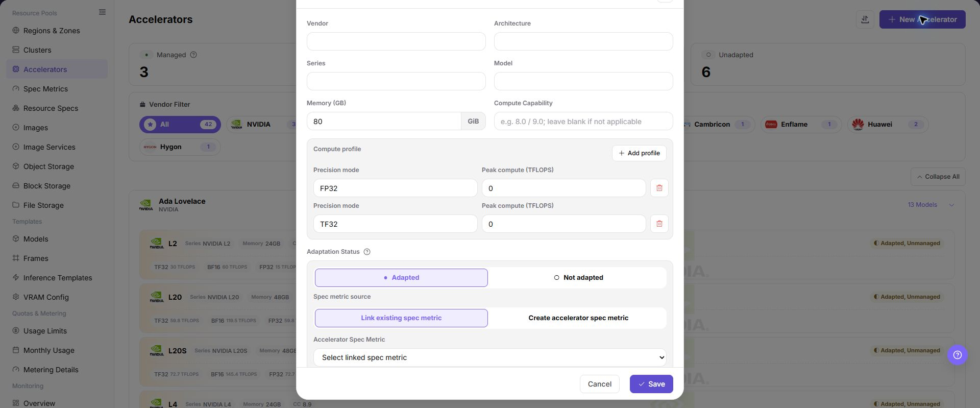
Task: Click the Overview dashboard icon
Action: coord(16,403)
